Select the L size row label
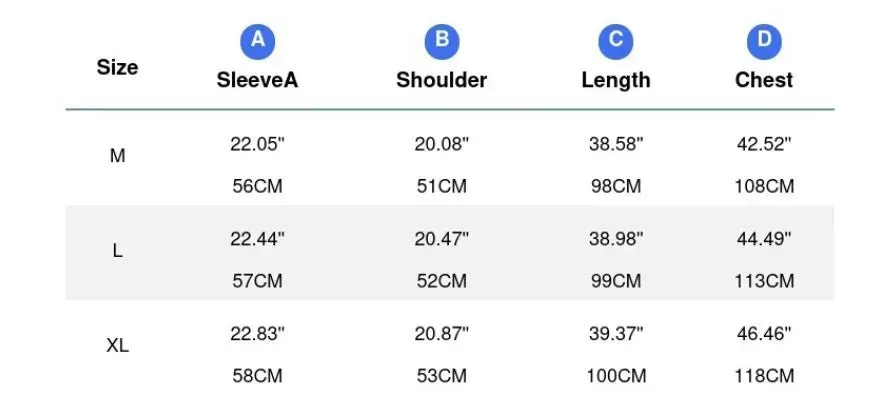The image size is (892, 405). pyautogui.click(x=117, y=251)
